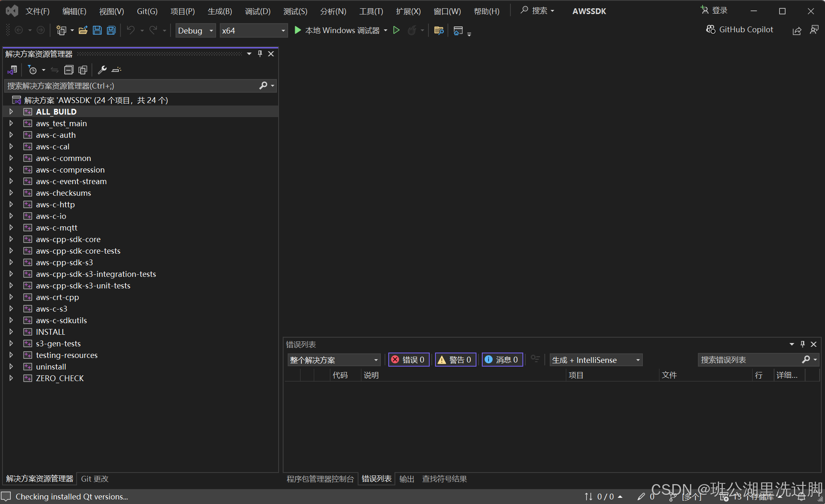Collapse all items in Solution Explorer

69,70
